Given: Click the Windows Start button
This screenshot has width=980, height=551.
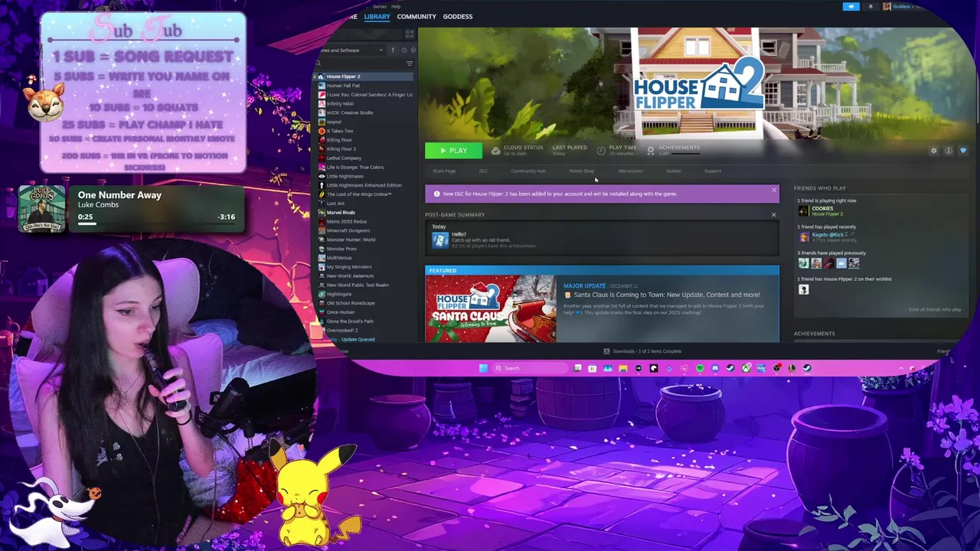Looking at the screenshot, I should point(483,368).
